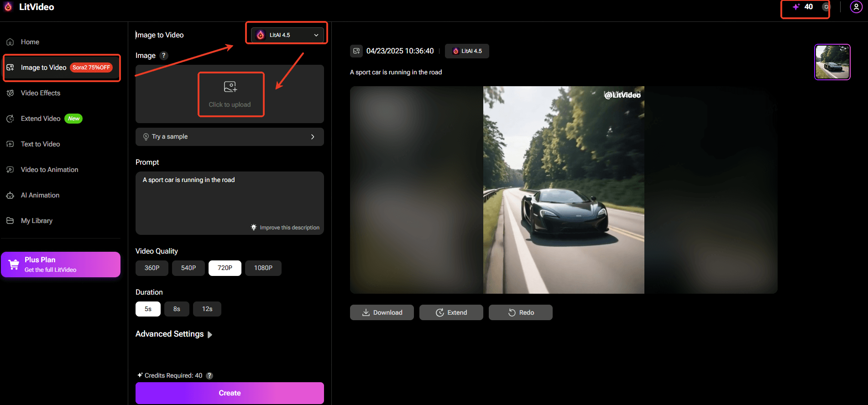Download the generated sport car video

(x=382, y=312)
